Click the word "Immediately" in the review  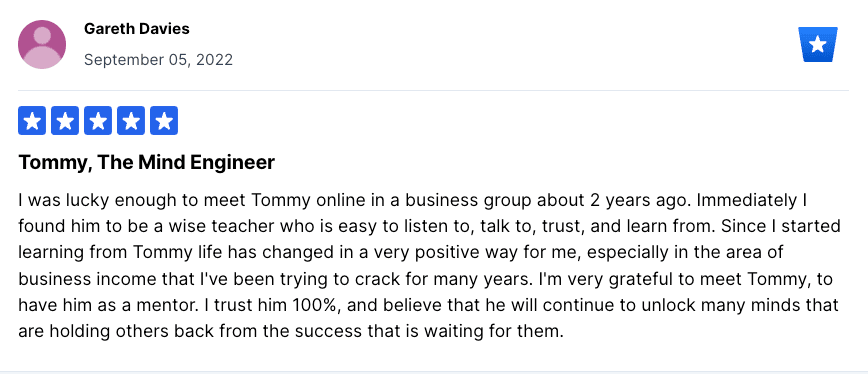(x=746, y=200)
